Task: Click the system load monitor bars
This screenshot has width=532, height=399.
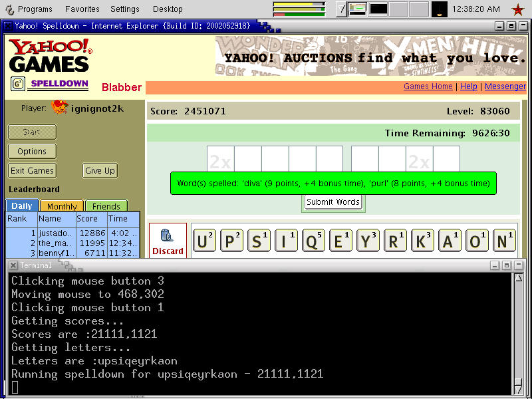Action: click(x=299, y=9)
